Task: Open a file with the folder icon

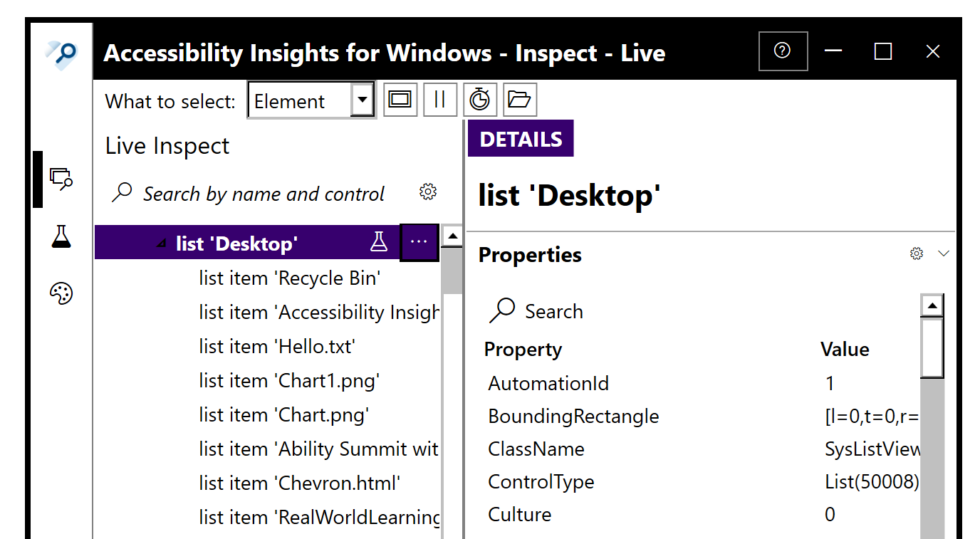Action: pyautogui.click(x=520, y=100)
